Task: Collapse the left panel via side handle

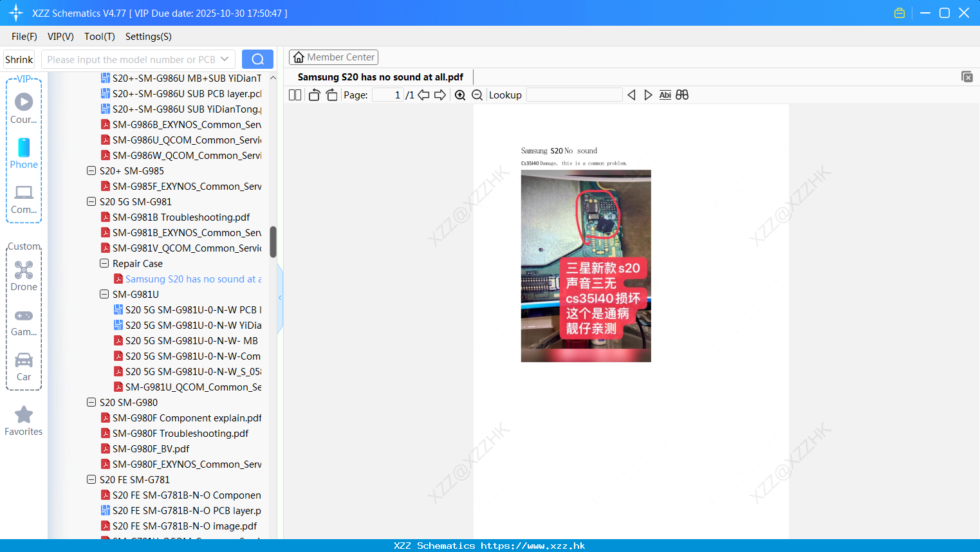Action: (280, 297)
